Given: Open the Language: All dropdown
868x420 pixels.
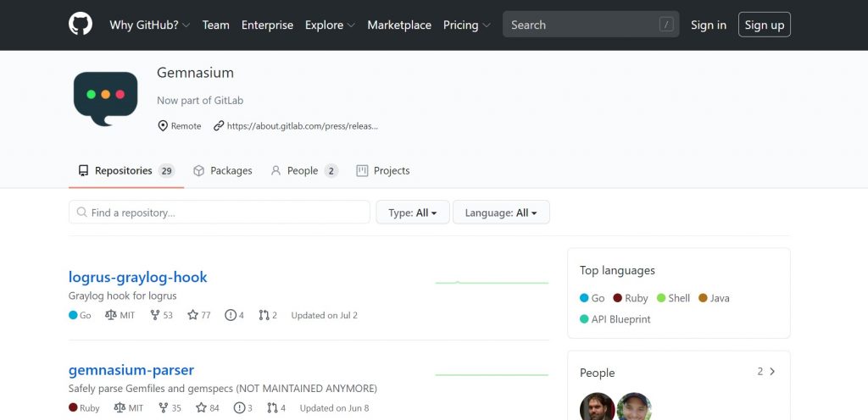Looking at the screenshot, I should (x=501, y=213).
